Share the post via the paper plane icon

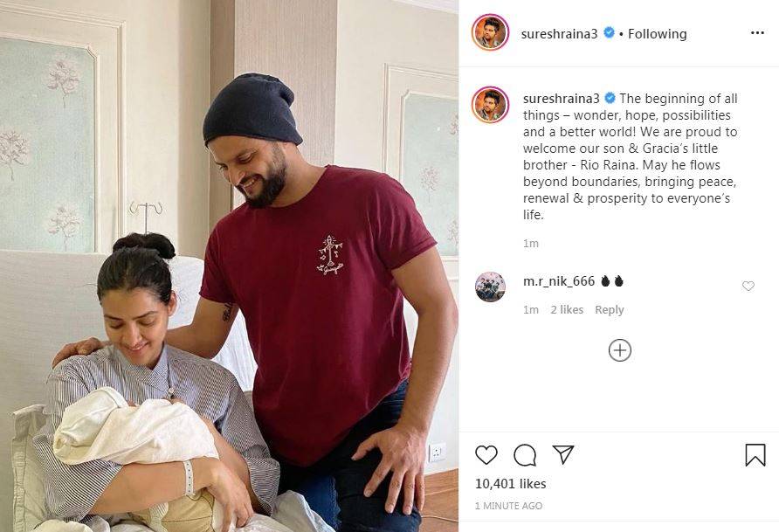tap(563, 454)
